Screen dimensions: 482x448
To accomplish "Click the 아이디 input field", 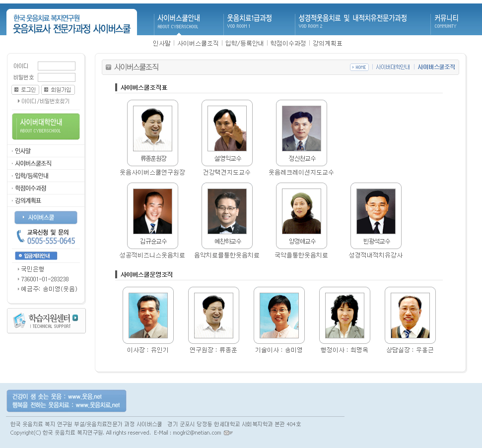I will click(57, 66).
